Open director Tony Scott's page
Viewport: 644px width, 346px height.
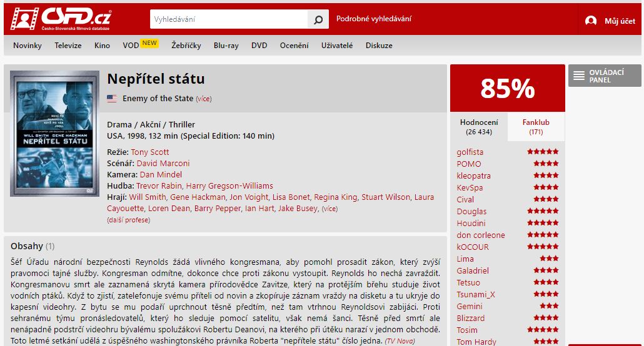click(150, 152)
